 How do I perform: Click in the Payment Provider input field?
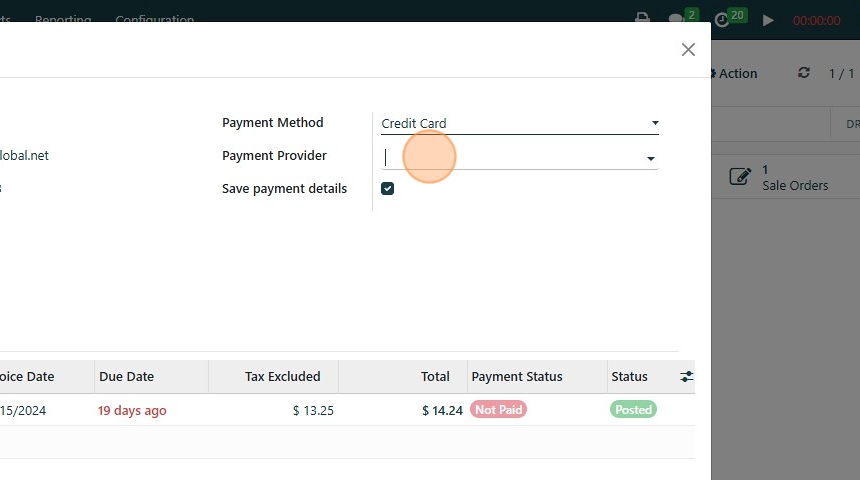(510, 157)
